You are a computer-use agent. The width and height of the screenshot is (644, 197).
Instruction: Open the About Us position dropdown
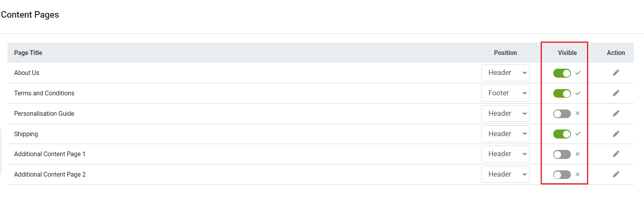[x=505, y=73]
